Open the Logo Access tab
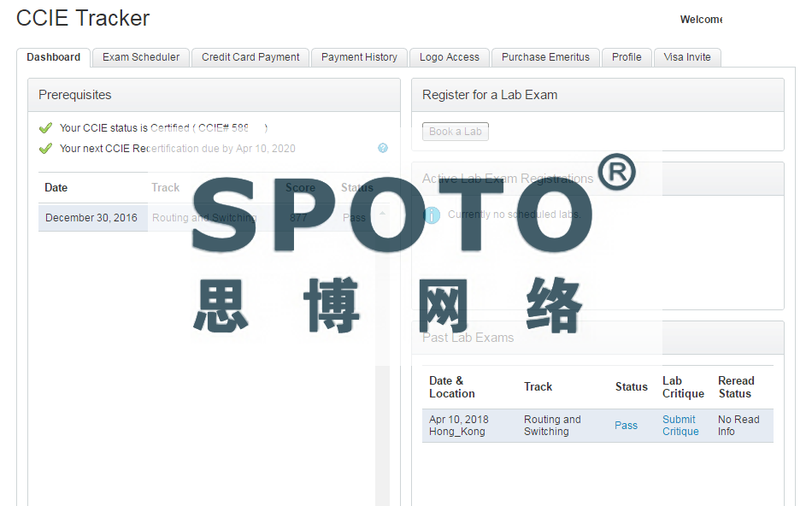The width and height of the screenshot is (812, 506). pyautogui.click(x=450, y=57)
